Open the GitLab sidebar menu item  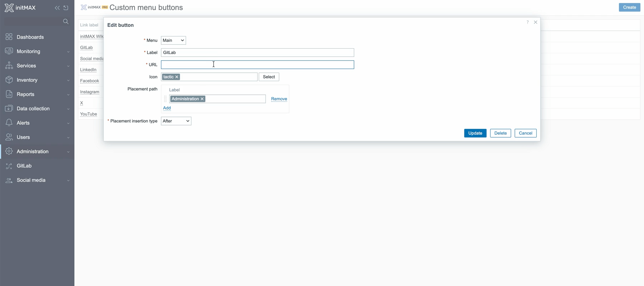[24, 166]
